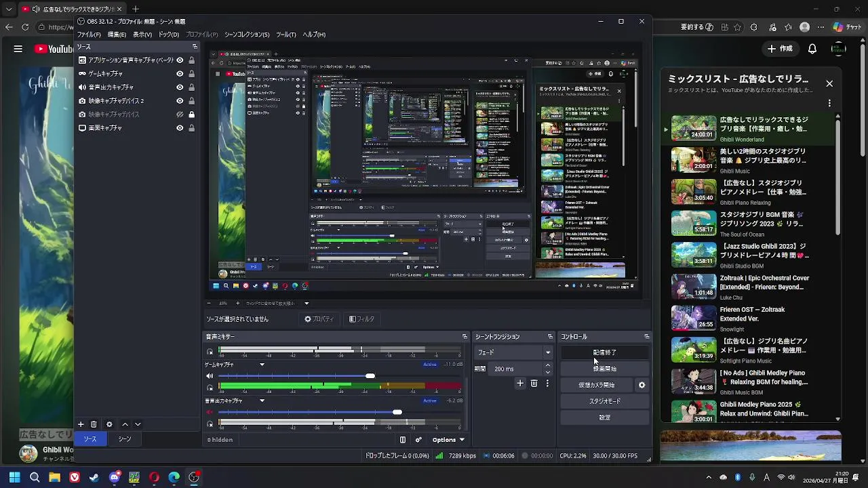Open Steam from the Windows taskbar

94,477
